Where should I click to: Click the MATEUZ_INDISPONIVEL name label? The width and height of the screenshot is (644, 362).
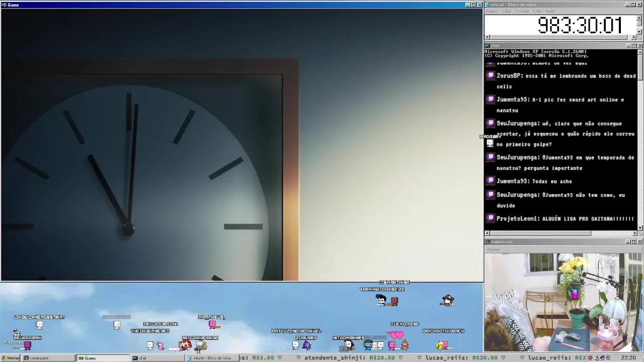tap(296, 331)
